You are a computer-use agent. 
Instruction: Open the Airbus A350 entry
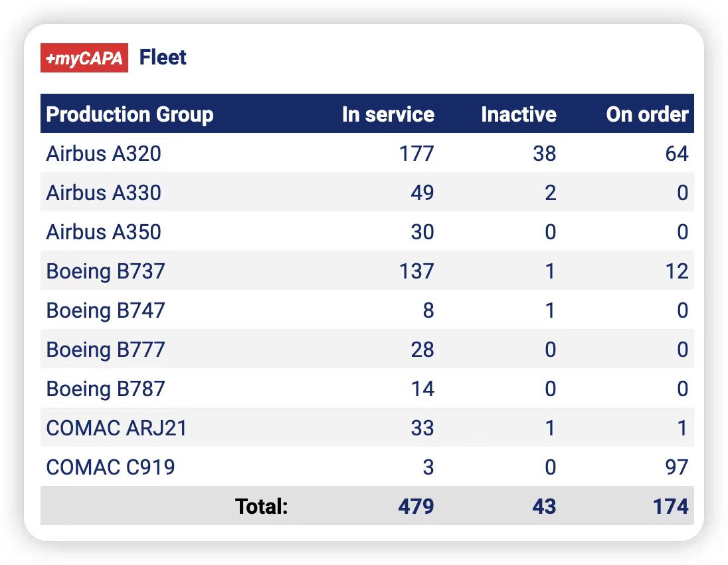104,232
